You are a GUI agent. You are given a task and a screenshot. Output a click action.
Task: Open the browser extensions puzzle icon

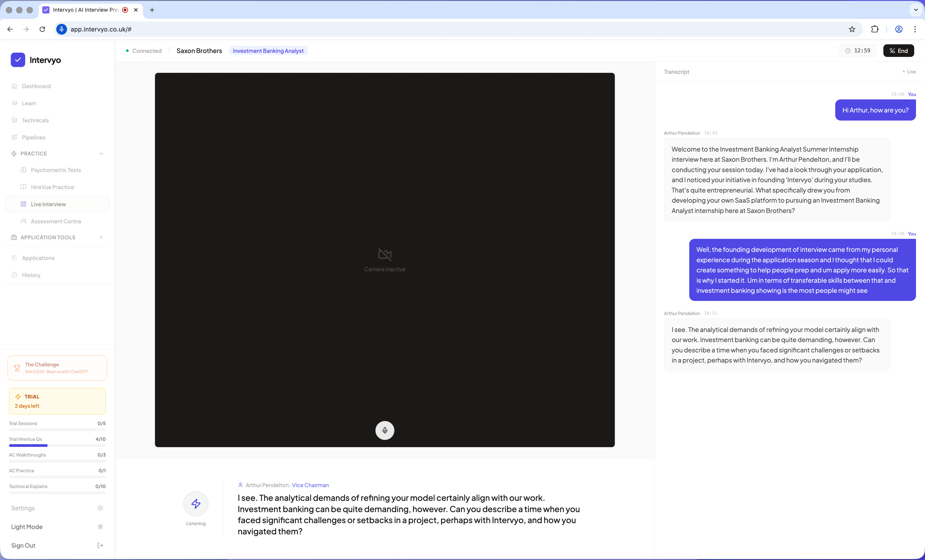point(875,29)
